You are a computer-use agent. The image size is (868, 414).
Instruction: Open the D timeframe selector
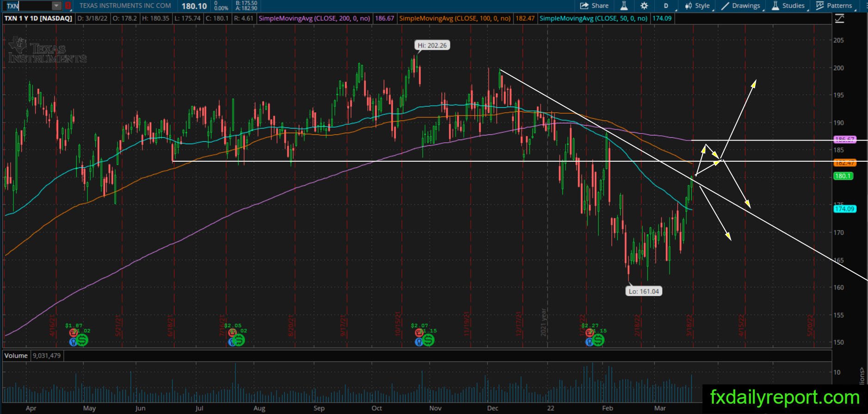(666, 6)
